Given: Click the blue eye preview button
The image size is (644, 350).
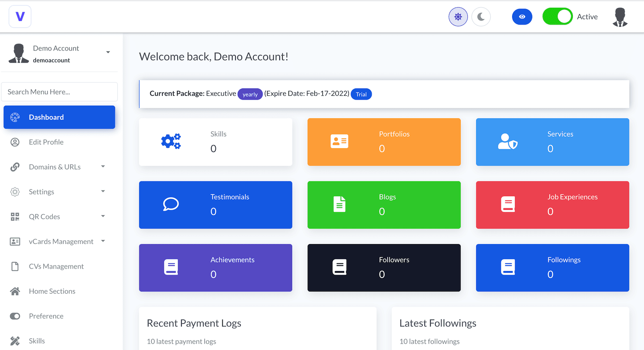Looking at the screenshot, I should [x=522, y=17].
